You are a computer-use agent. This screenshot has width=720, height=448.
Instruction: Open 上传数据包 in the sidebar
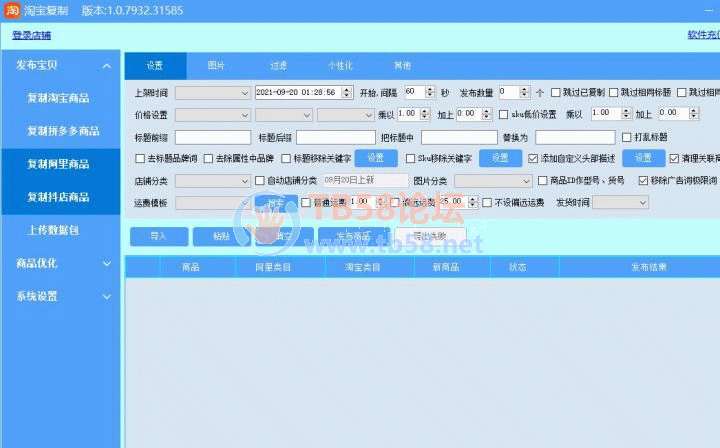click(54, 230)
